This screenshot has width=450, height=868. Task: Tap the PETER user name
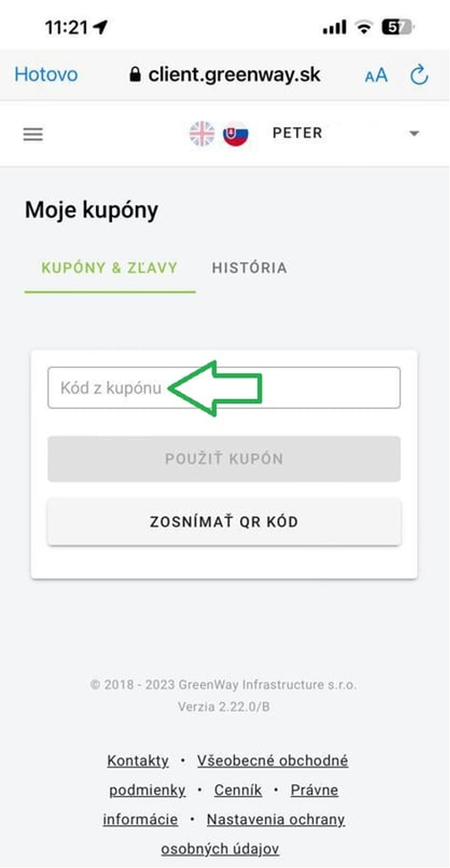point(297,133)
